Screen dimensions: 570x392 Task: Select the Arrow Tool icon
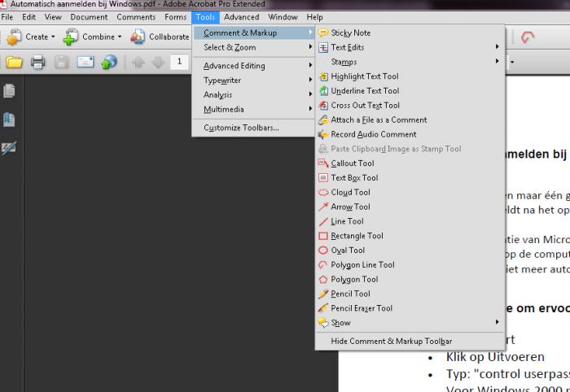coord(323,207)
